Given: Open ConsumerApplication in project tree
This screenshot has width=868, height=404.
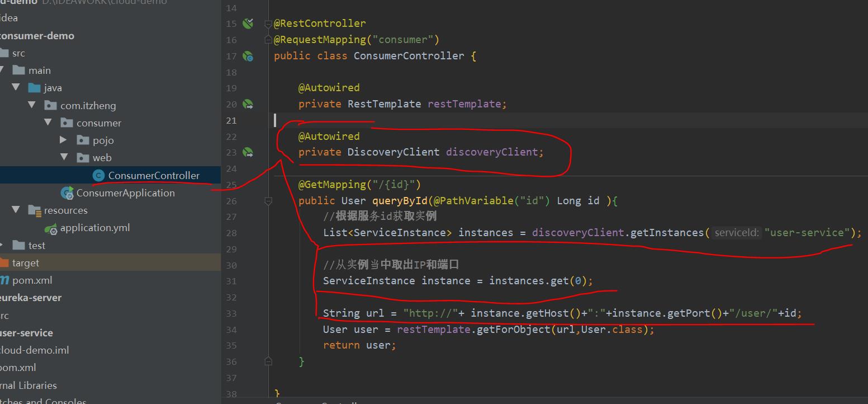Looking at the screenshot, I should (126, 192).
